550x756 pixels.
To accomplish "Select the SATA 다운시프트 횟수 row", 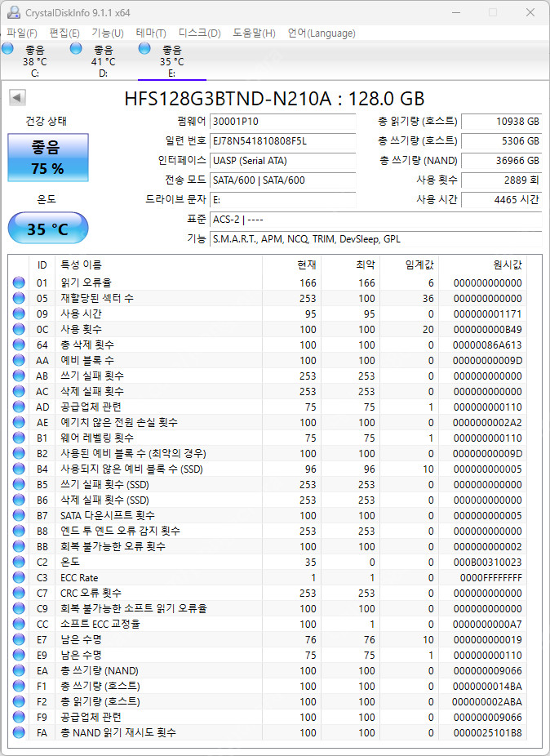I will [x=269, y=515].
